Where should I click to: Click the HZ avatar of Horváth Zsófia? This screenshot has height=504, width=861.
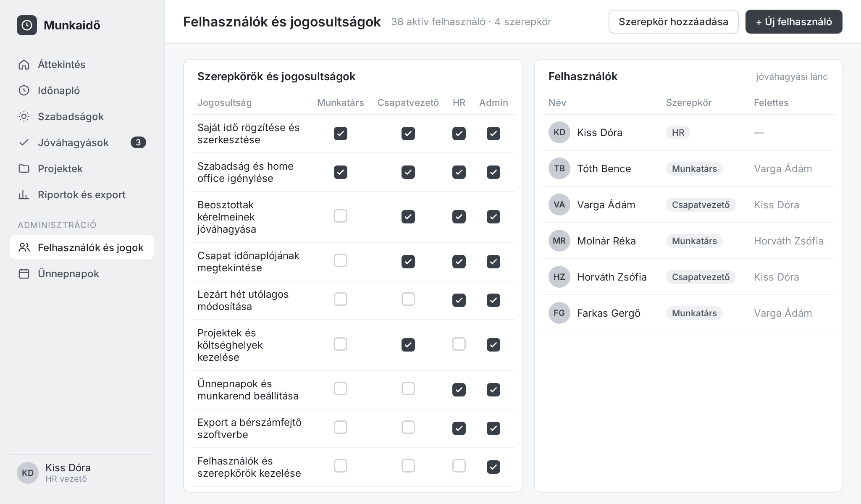[x=559, y=277]
